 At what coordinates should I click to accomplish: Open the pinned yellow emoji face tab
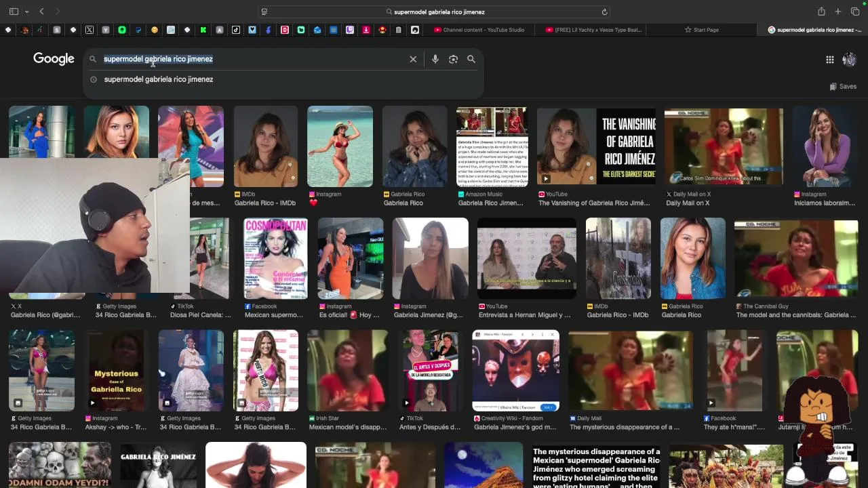click(x=155, y=30)
